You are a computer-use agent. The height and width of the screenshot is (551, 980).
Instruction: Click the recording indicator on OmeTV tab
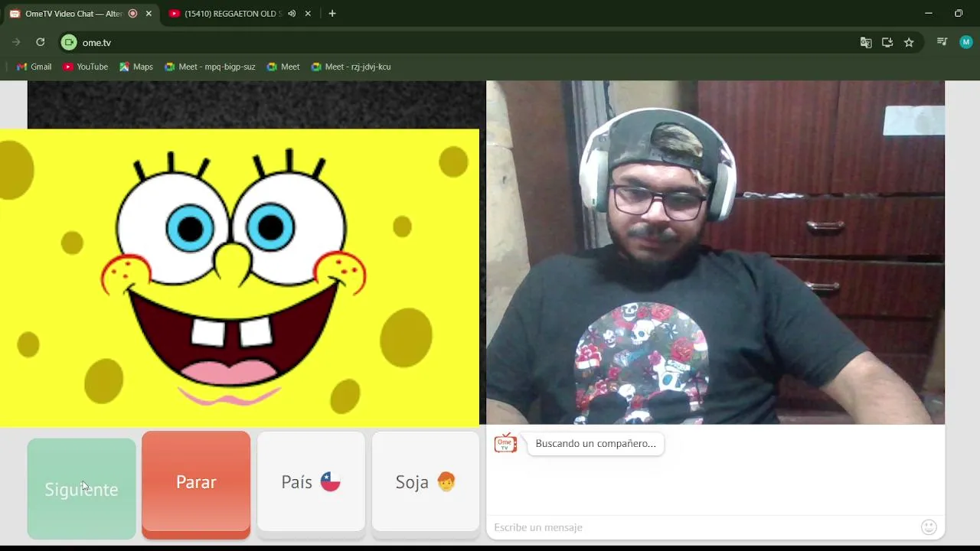(x=132, y=14)
